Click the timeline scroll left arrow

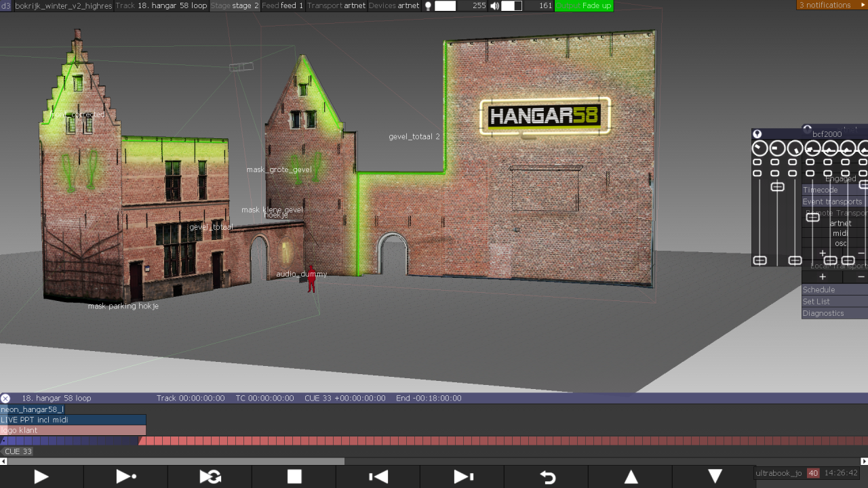pos(3,462)
